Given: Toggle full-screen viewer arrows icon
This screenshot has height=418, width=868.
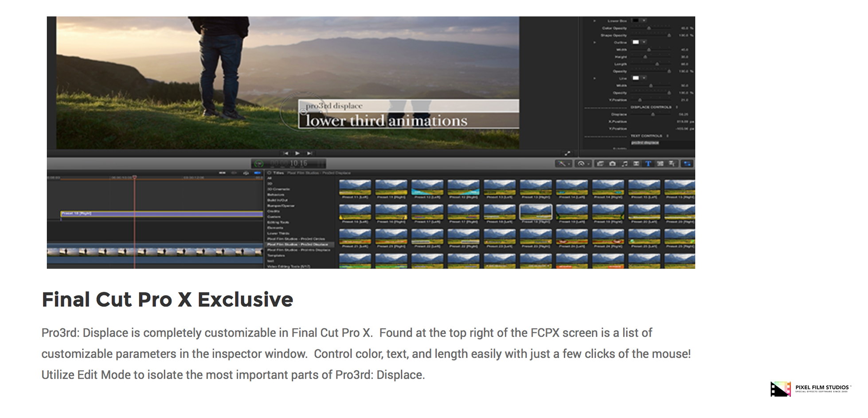Looking at the screenshot, I should [x=567, y=153].
